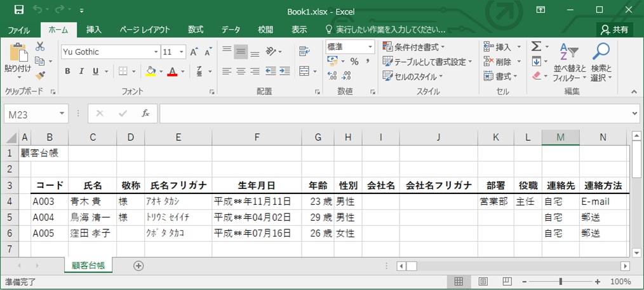Click the Format Painter brush icon
Screen dimensions: 644x290
[40, 75]
